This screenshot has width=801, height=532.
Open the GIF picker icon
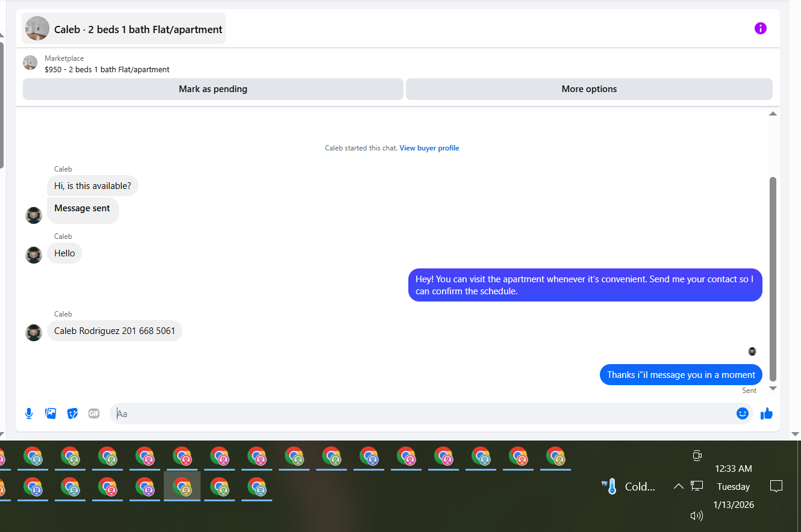click(x=94, y=413)
